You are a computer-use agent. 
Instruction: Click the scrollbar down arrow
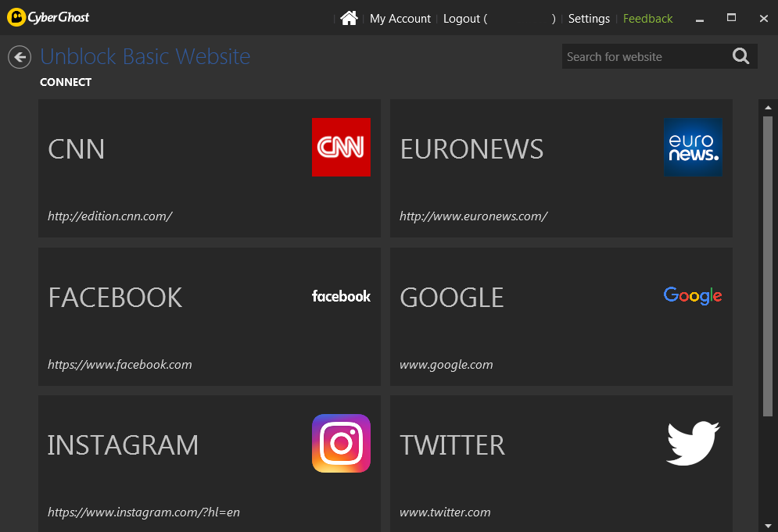768,526
